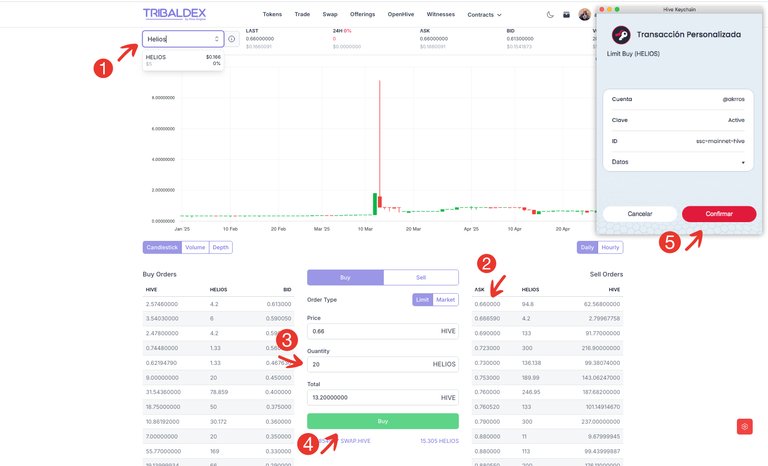This screenshot has height=466, width=768.
Task: Open the Trade menu item
Action: click(x=302, y=14)
